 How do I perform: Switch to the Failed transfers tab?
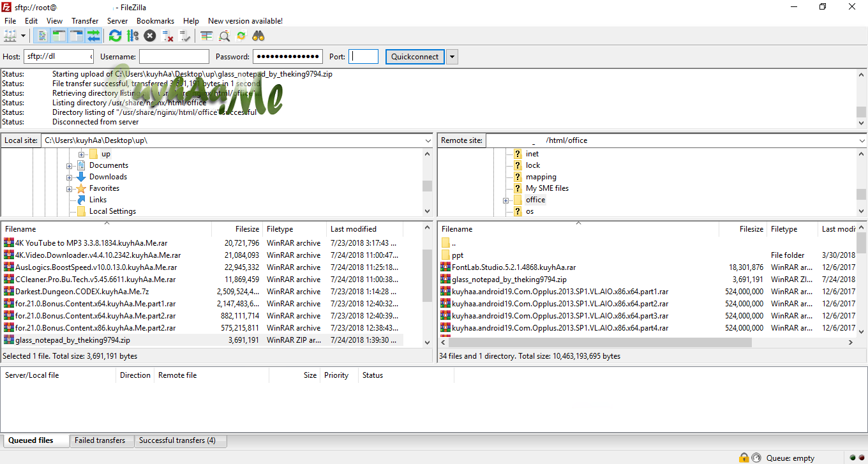point(100,440)
